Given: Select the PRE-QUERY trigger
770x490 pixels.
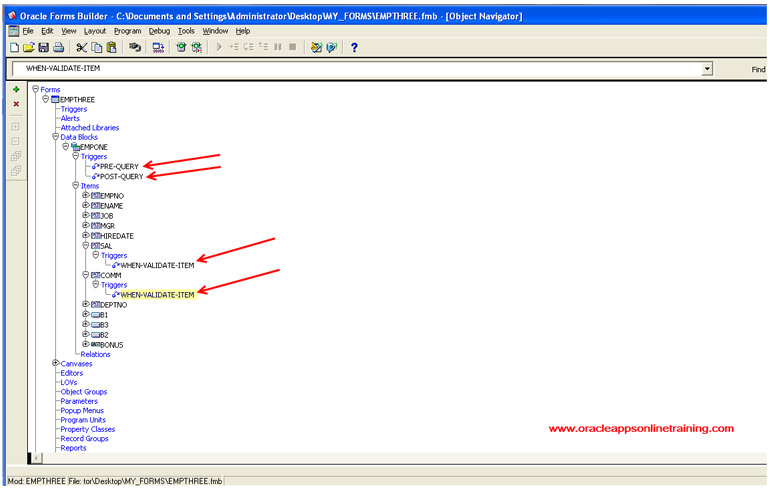Looking at the screenshot, I should tap(119, 166).
